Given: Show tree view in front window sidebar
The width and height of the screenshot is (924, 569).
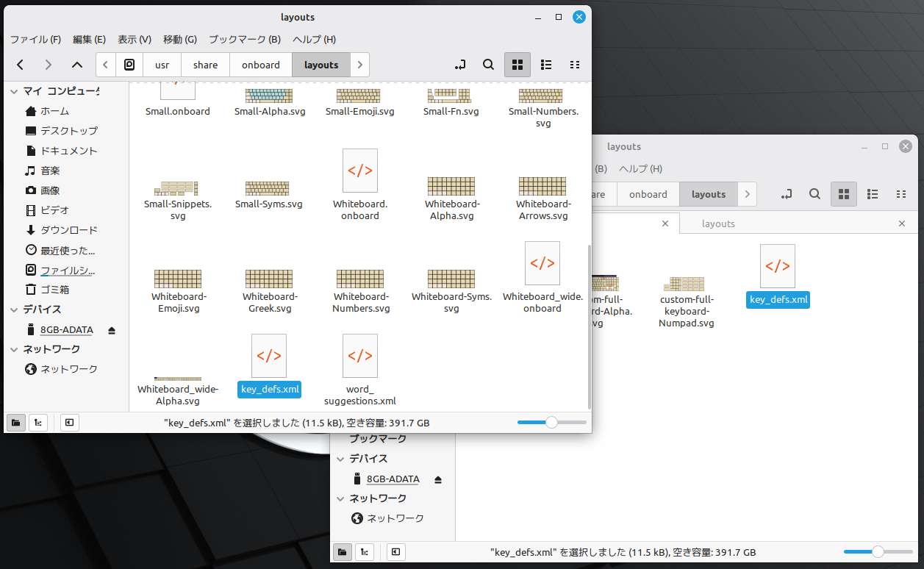Looking at the screenshot, I should coord(37,423).
